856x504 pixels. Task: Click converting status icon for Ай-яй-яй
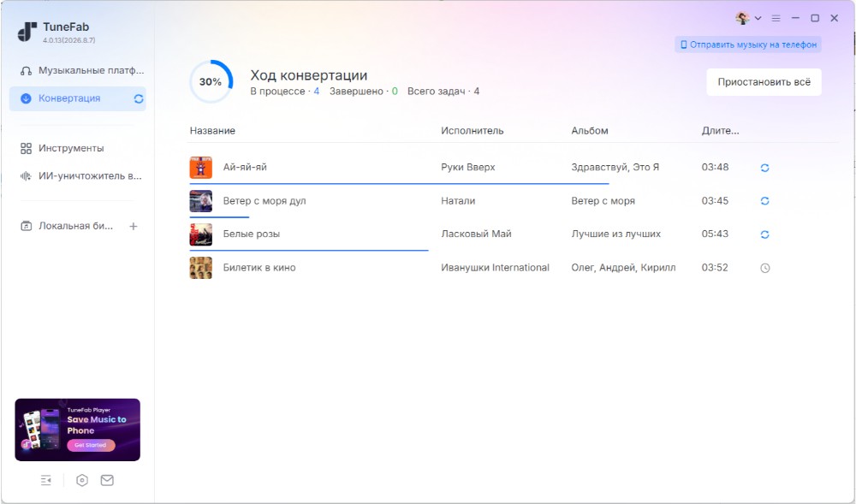tap(764, 168)
